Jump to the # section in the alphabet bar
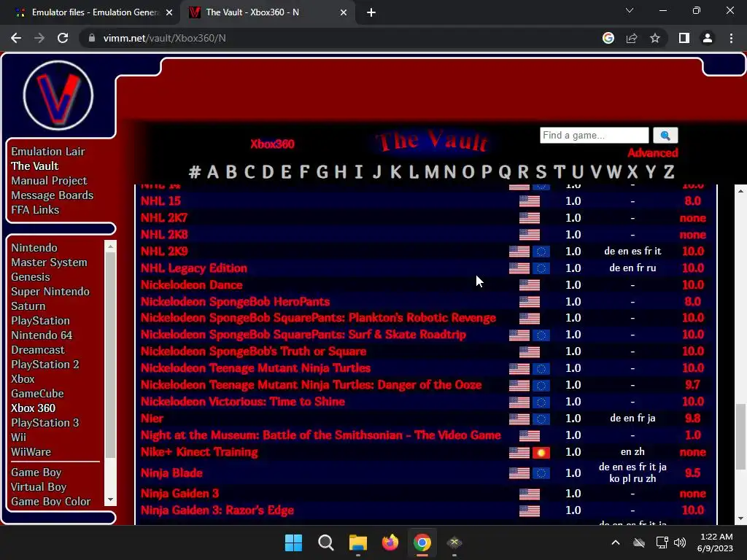 (x=194, y=171)
